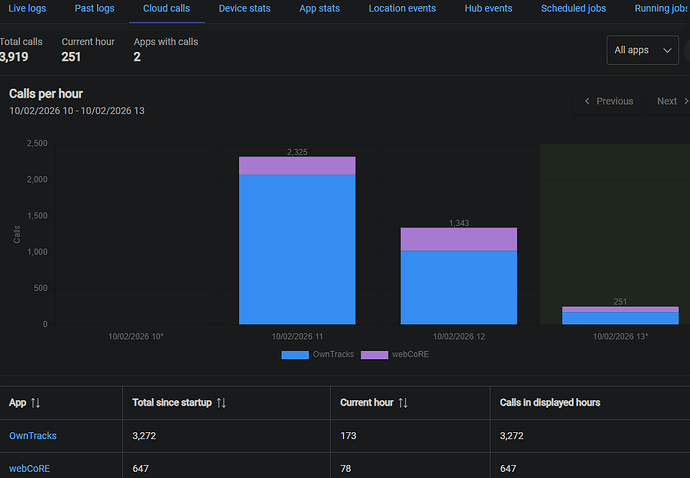Select the Cloud calls tab
The width and height of the screenshot is (690, 478).
click(x=166, y=8)
